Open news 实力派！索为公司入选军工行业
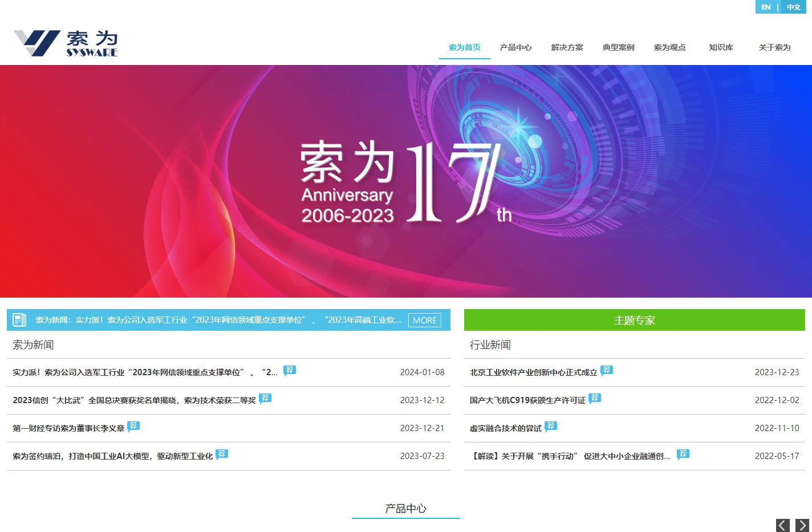 145,372
